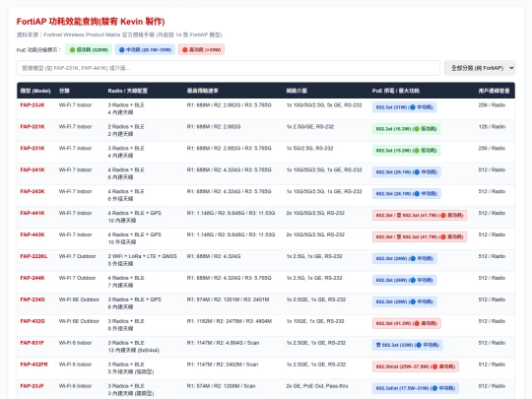This screenshot has height=399, width=532.
Task: Click the red high-power legend badge
Action: click(x=202, y=50)
